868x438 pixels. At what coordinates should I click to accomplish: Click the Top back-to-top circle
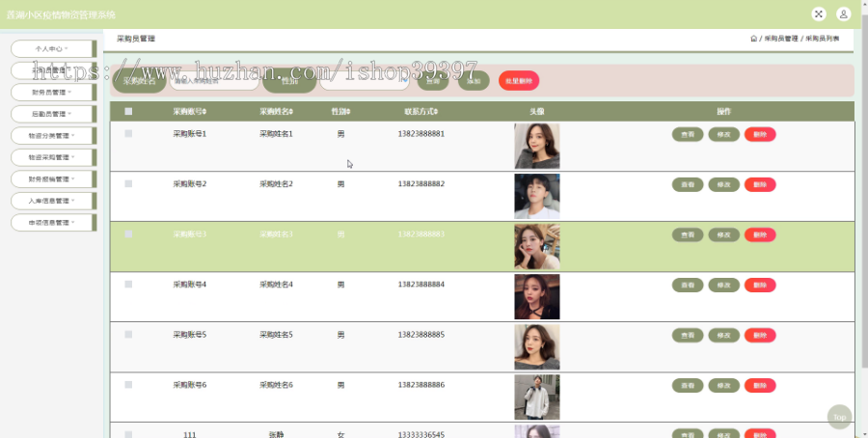click(839, 417)
